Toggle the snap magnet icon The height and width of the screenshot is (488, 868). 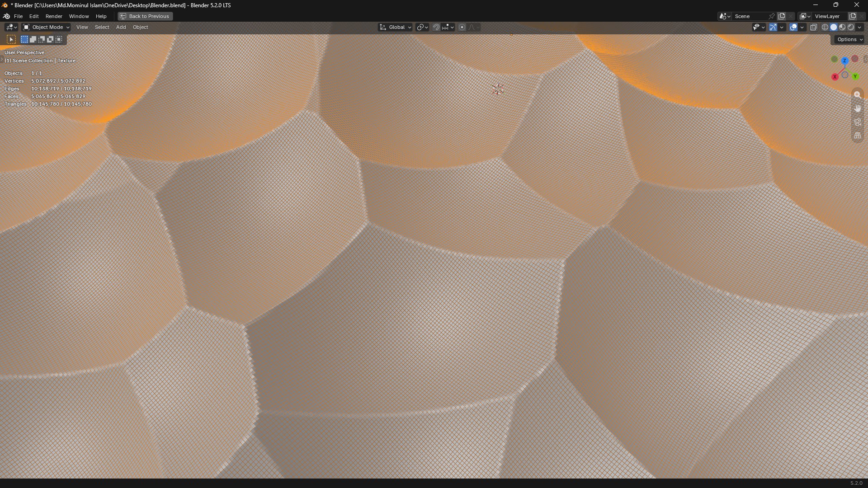(436, 27)
